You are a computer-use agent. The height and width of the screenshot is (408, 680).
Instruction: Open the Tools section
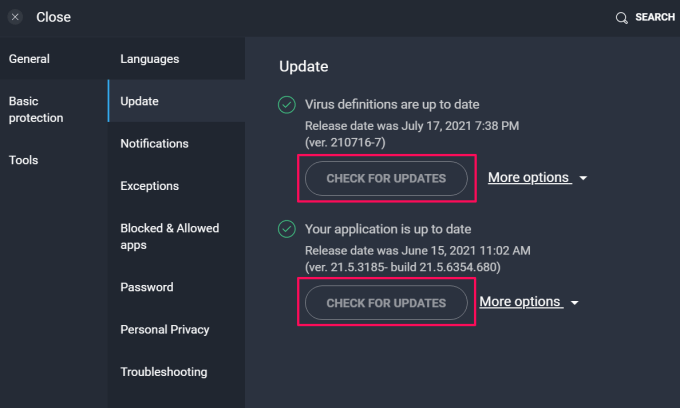tap(24, 160)
